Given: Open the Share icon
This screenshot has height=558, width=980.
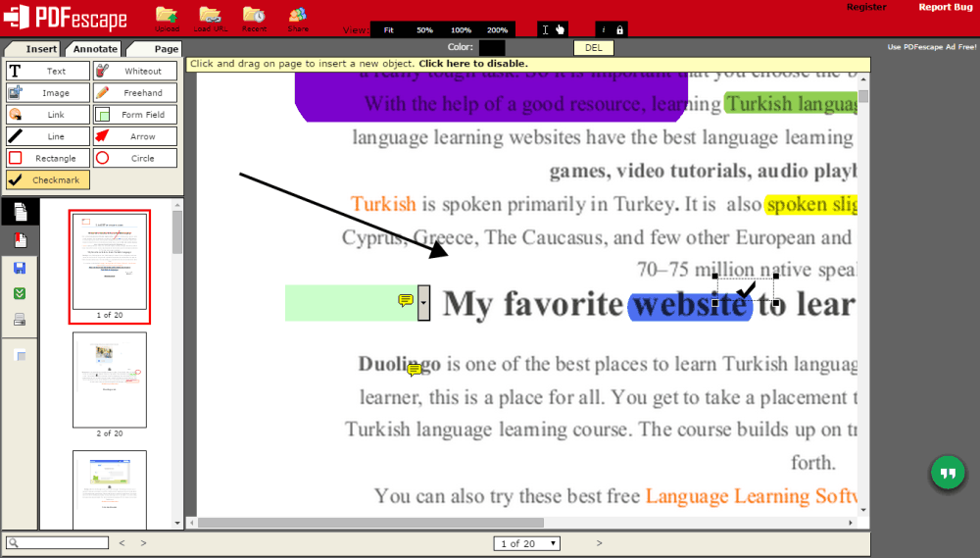Looking at the screenshot, I should [298, 19].
